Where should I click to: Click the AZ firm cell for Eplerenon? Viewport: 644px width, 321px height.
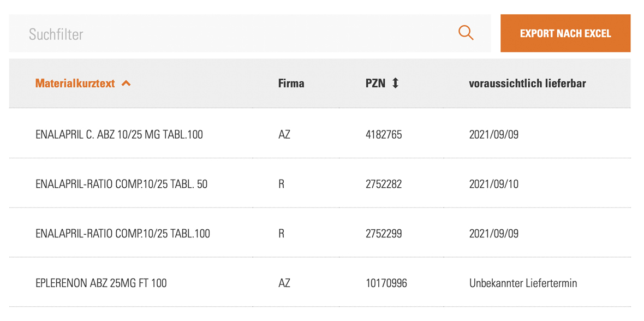(x=284, y=283)
